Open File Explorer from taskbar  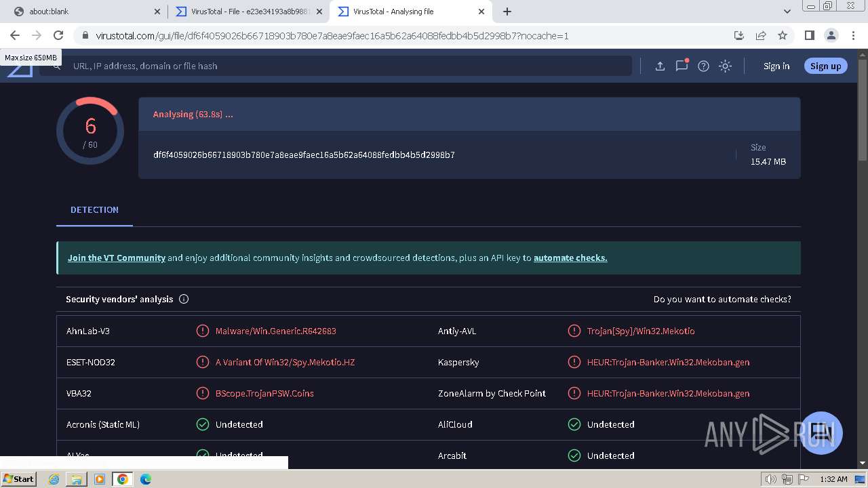pyautogui.click(x=77, y=479)
